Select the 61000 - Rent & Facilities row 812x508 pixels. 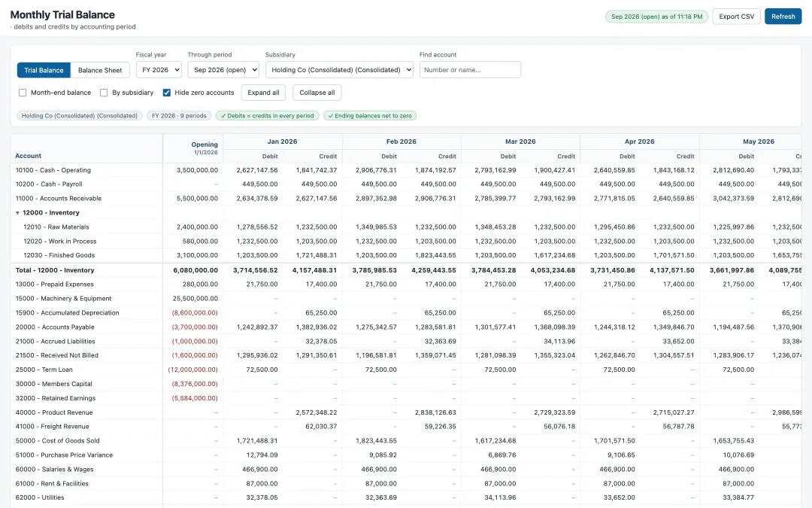coord(406,484)
